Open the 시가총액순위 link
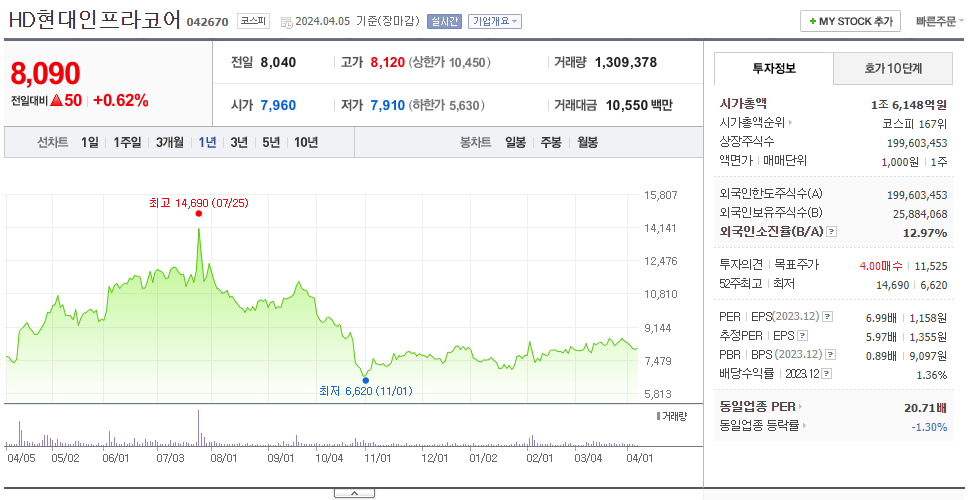Image resolution: width=968 pixels, height=500 pixels. [x=756, y=123]
